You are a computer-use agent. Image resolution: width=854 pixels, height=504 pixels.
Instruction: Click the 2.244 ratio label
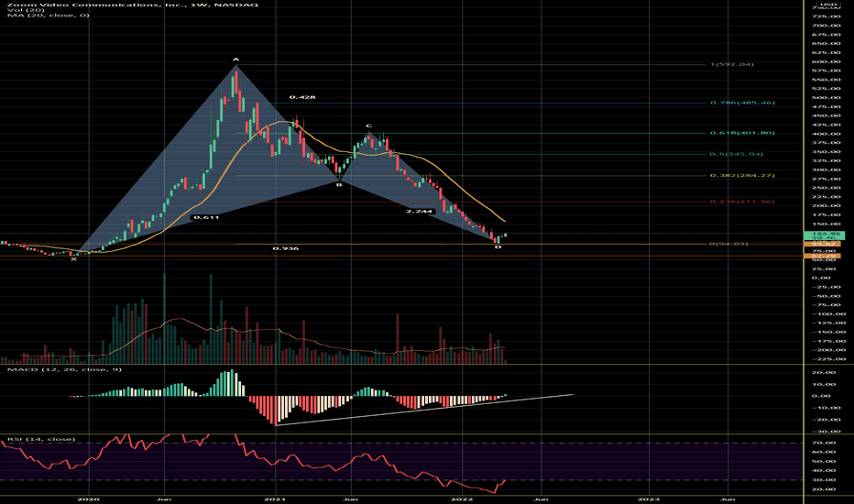(420, 211)
